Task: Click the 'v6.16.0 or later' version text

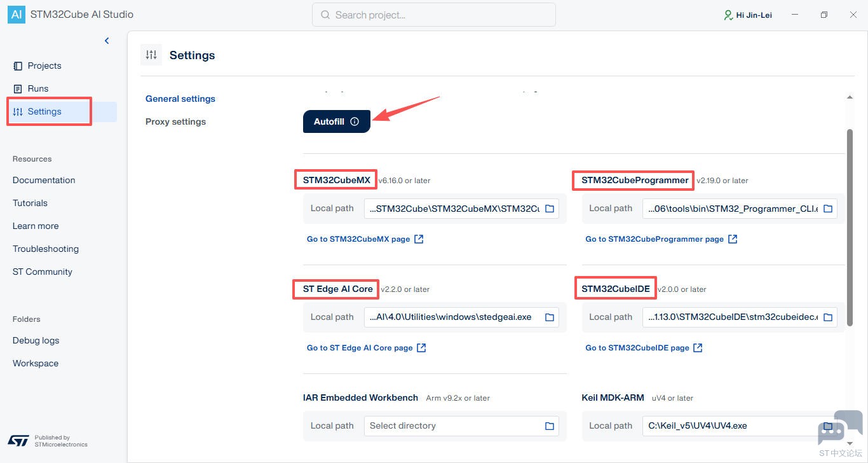Action: click(x=404, y=181)
